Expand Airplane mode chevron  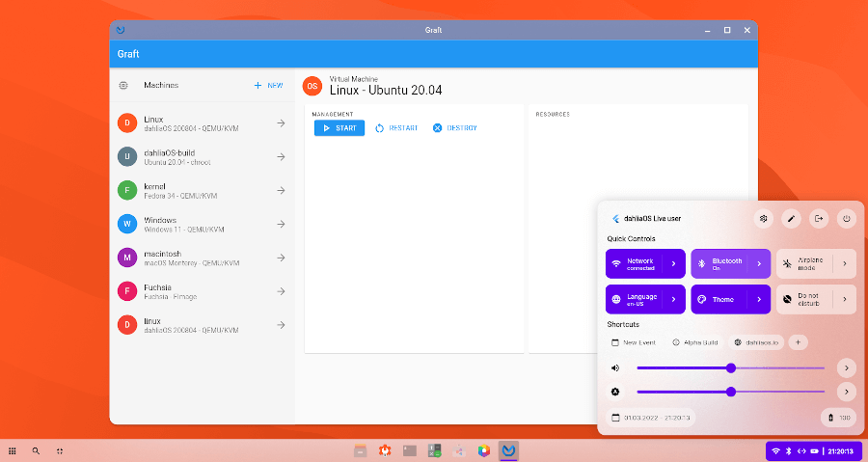click(845, 264)
